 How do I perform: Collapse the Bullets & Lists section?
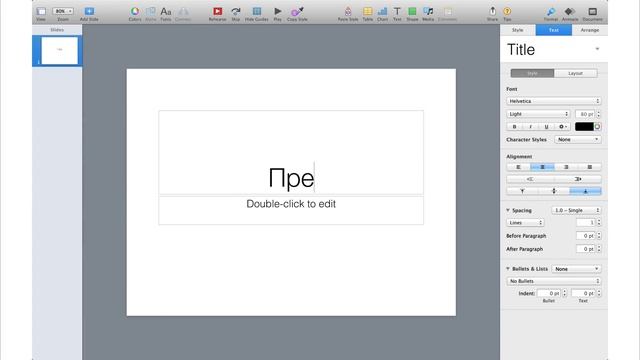tap(508, 269)
